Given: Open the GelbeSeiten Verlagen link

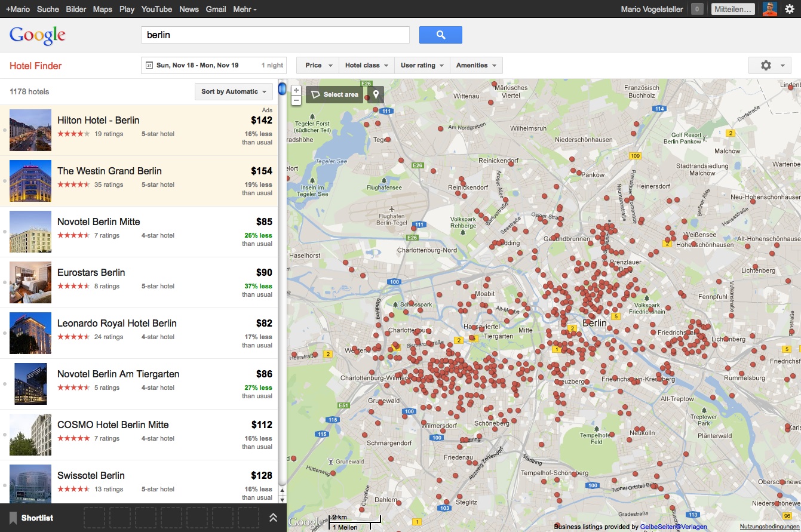Looking at the screenshot, I should [674, 527].
